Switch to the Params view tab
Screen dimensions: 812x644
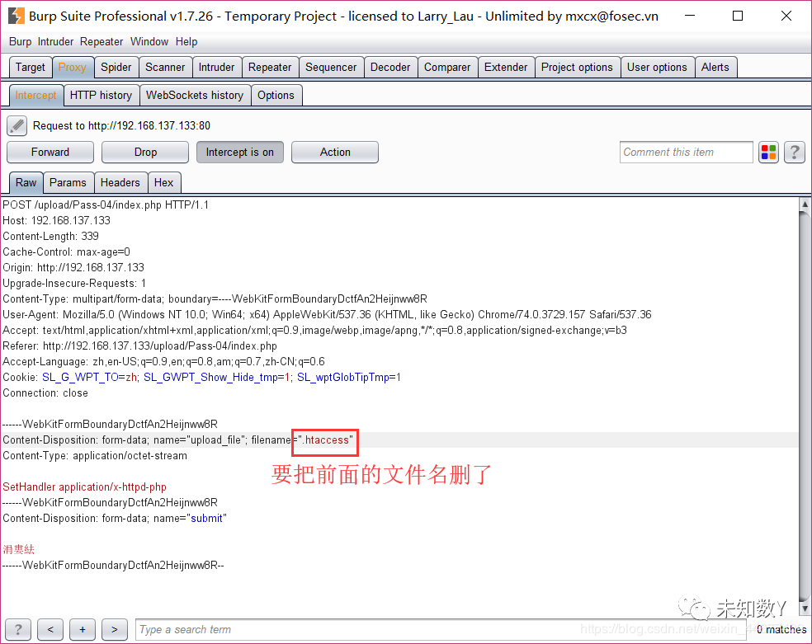(x=68, y=182)
